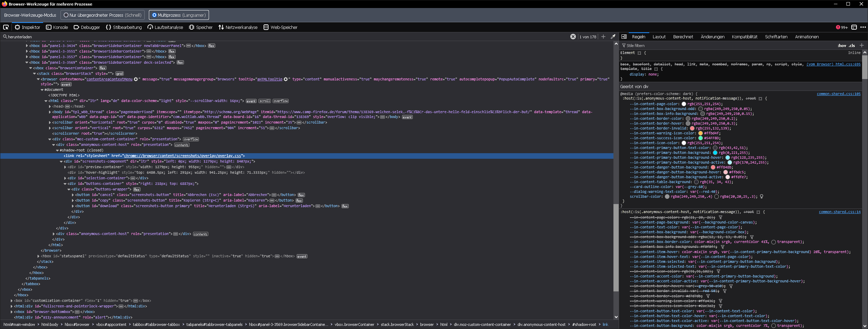Open the error count indicator (99+)
This screenshot has height=329, width=868.
pyautogui.click(x=842, y=27)
